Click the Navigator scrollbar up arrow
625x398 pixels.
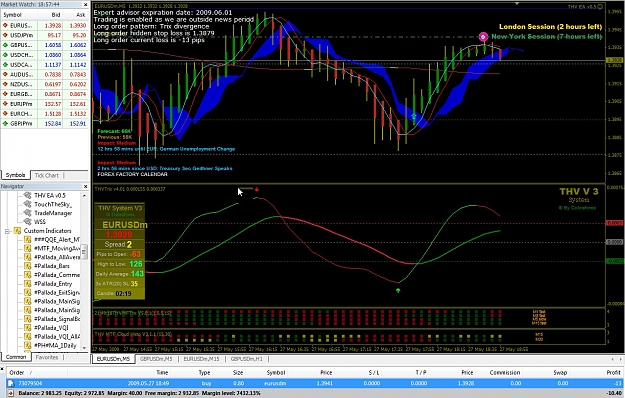tap(84, 196)
